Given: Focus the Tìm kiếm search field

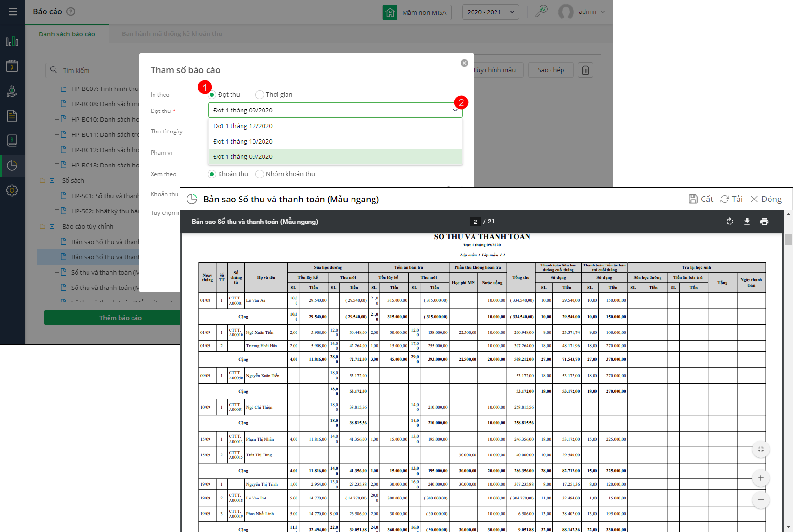Looking at the screenshot, I should tap(93, 70).
